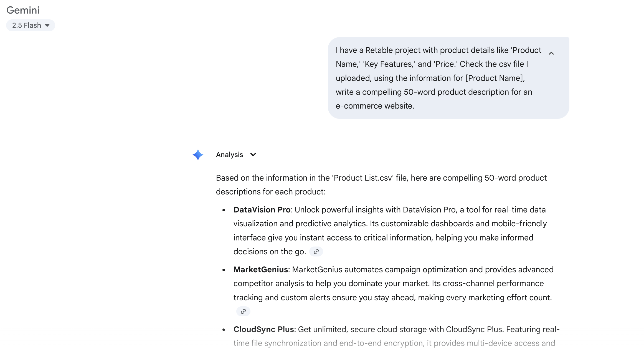Click the user prompt message bubble text

pos(438,78)
